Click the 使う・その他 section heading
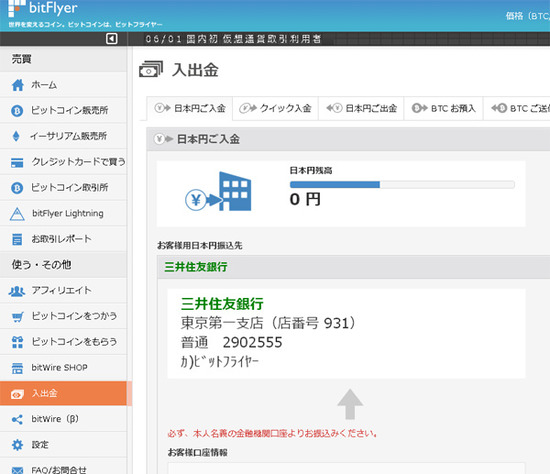550x474 pixels. [41, 265]
